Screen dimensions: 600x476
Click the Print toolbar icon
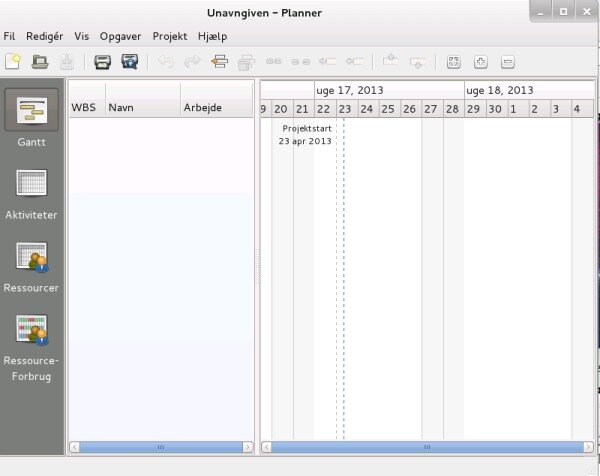103,62
